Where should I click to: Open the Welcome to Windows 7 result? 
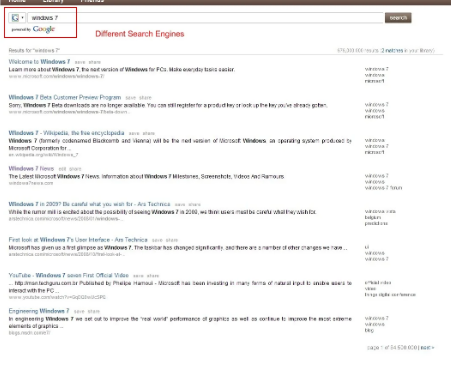[39, 62]
